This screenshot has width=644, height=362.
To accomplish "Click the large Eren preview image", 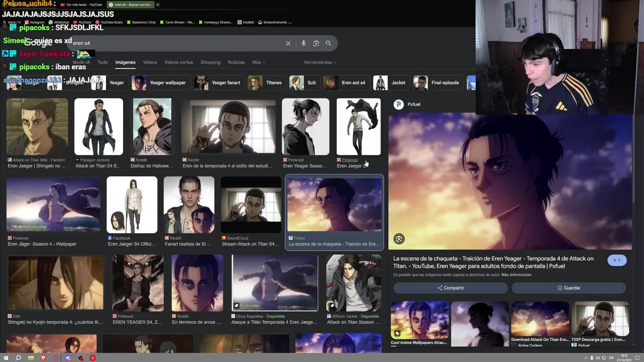I will click(x=510, y=181).
